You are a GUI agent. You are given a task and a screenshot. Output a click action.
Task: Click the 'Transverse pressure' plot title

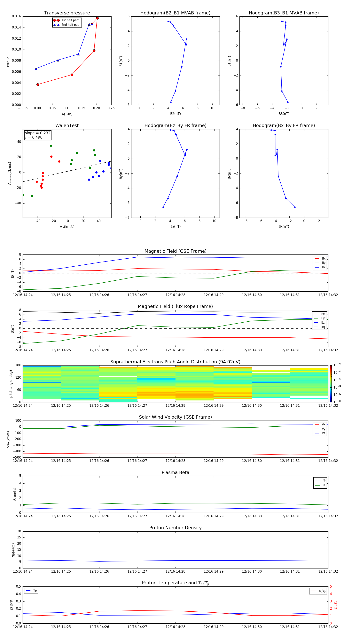pyautogui.click(x=67, y=13)
